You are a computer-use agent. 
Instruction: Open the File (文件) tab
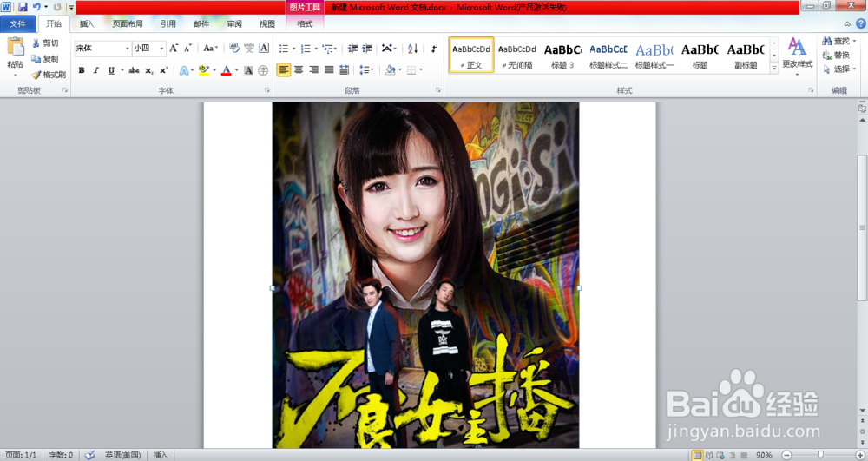17,23
